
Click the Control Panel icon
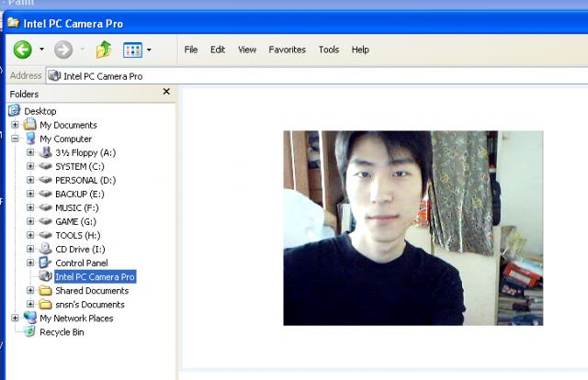(x=45, y=263)
